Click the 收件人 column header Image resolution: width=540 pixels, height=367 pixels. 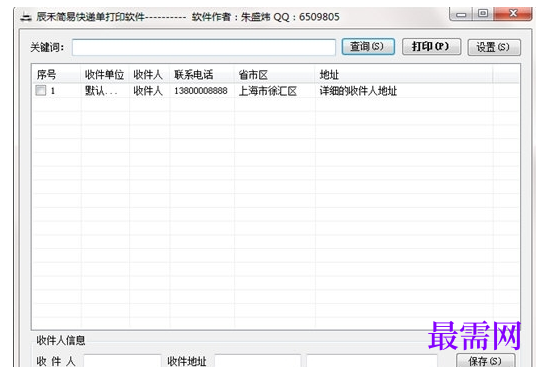pyautogui.click(x=149, y=74)
